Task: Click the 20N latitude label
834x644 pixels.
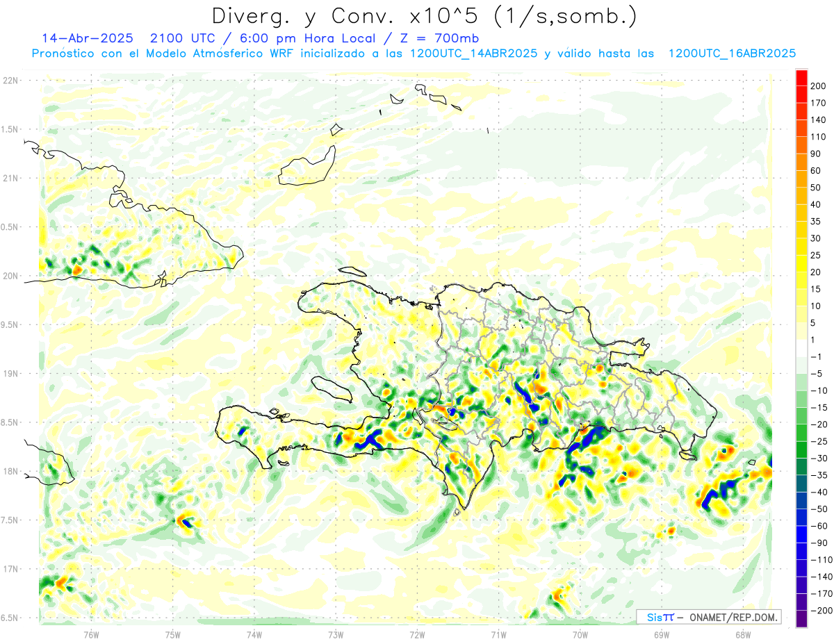Action: (x=10, y=276)
